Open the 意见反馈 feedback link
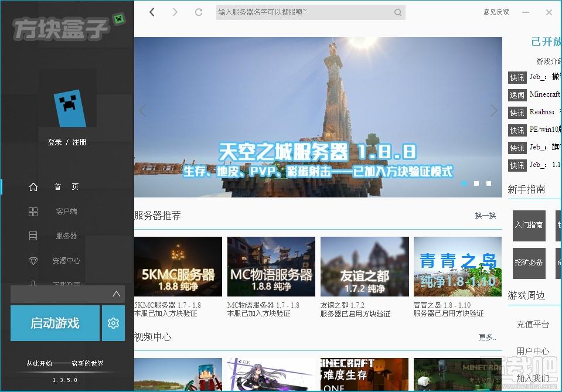Viewport: 562px width, 392px height. 496,12
